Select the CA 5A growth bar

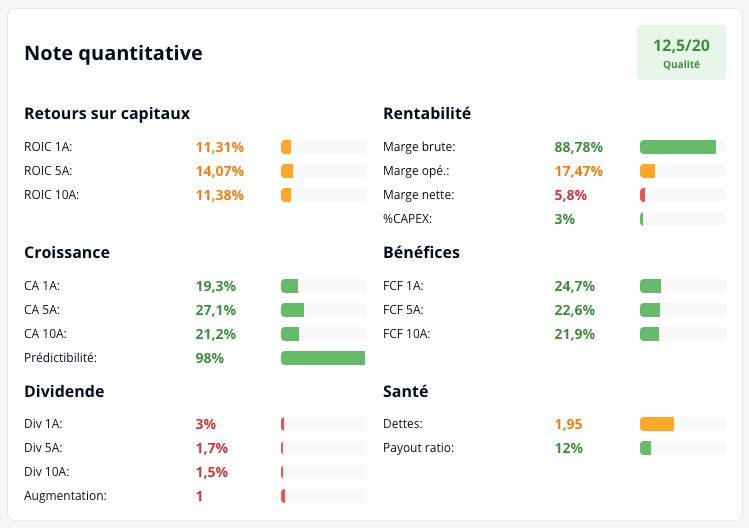[323, 310]
